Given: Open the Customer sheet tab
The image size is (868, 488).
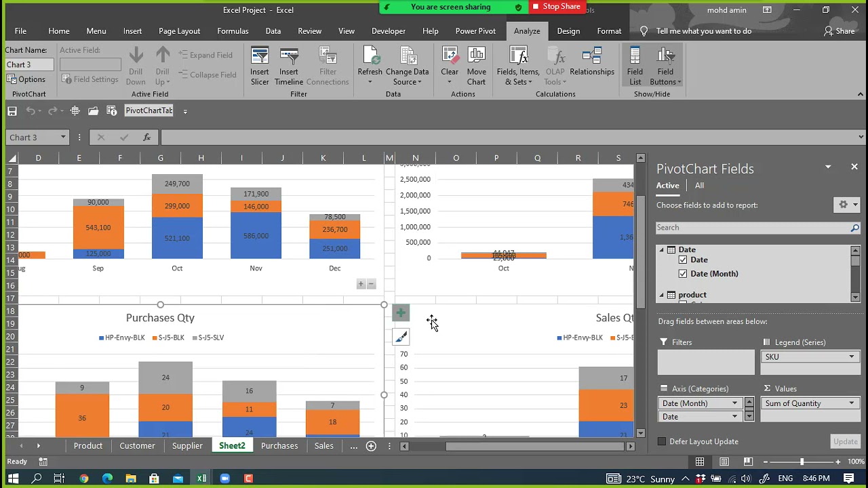Looking at the screenshot, I should tap(137, 446).
